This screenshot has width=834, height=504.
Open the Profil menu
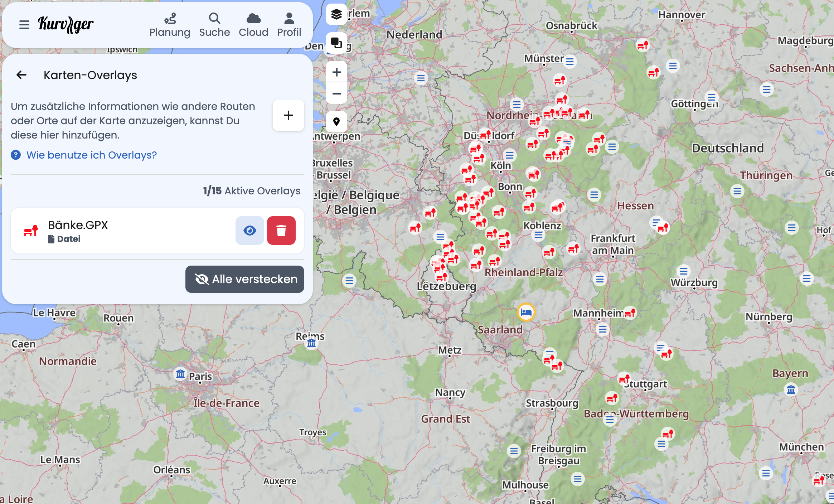(x=289, y=25)
